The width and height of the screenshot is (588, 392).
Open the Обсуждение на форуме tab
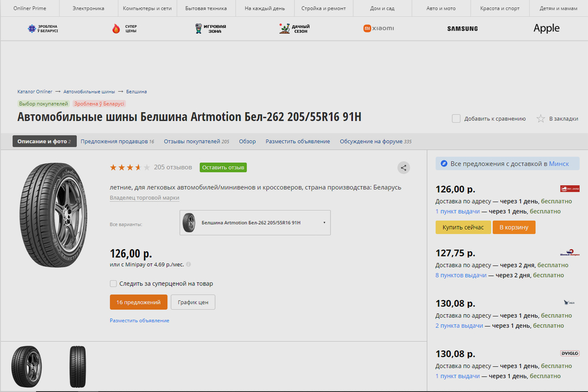click(376, 141)
